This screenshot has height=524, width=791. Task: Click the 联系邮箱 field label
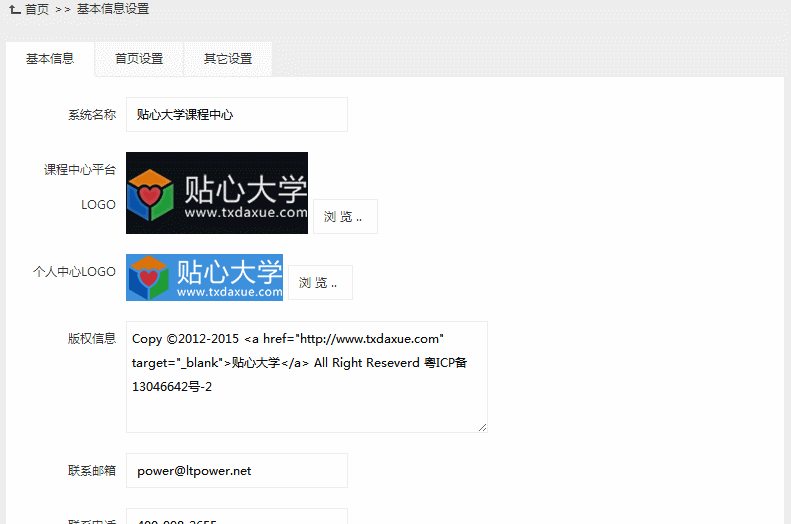coord(91,470)
